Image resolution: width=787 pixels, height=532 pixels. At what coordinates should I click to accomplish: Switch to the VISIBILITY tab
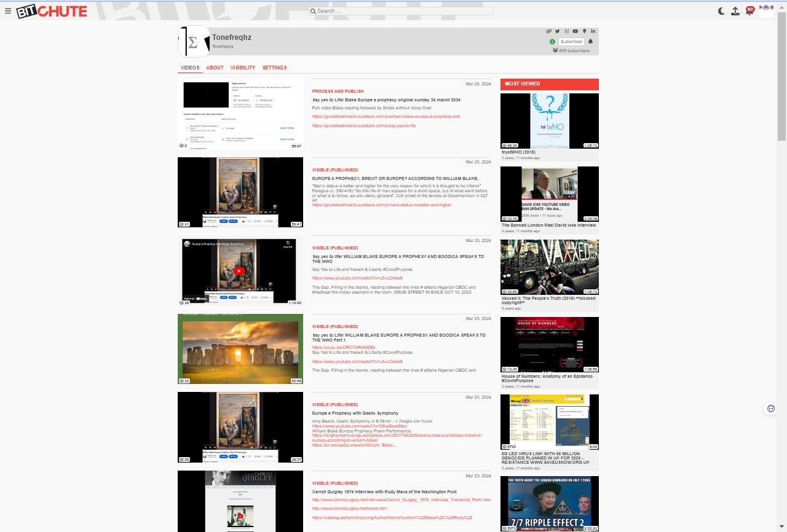(x=243, y=68)
